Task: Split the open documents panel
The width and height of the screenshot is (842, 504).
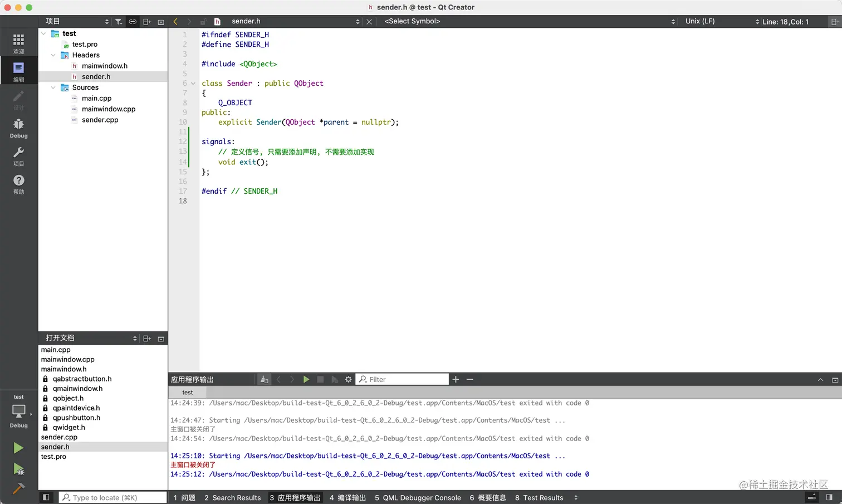Action: [147, 339]
